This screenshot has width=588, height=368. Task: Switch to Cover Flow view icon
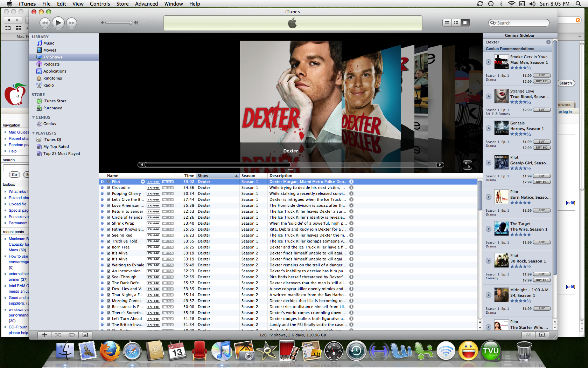point(465,23)
